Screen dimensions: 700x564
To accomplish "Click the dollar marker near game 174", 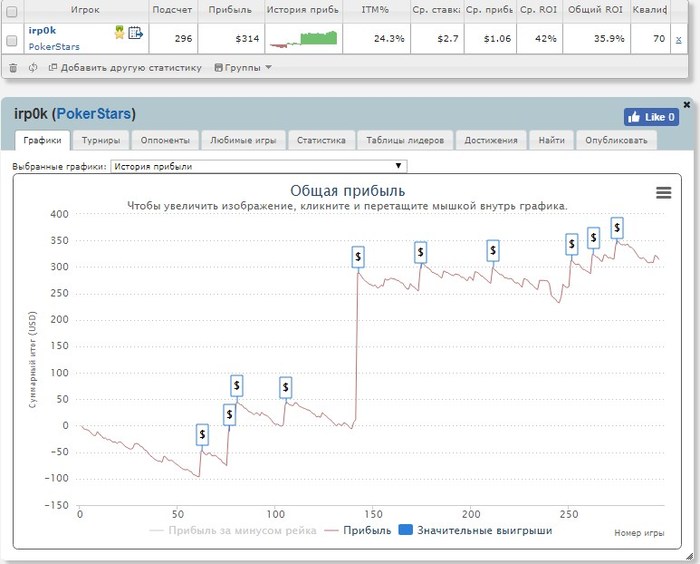I will click(x=420, y=252).
